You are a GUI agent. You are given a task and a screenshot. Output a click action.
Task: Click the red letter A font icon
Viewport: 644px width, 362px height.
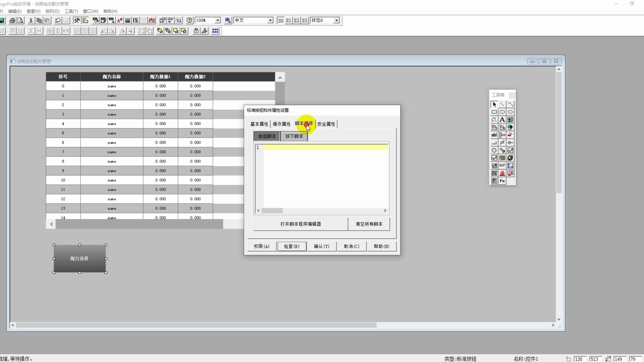pyautogui.click(x=120, y=21)
